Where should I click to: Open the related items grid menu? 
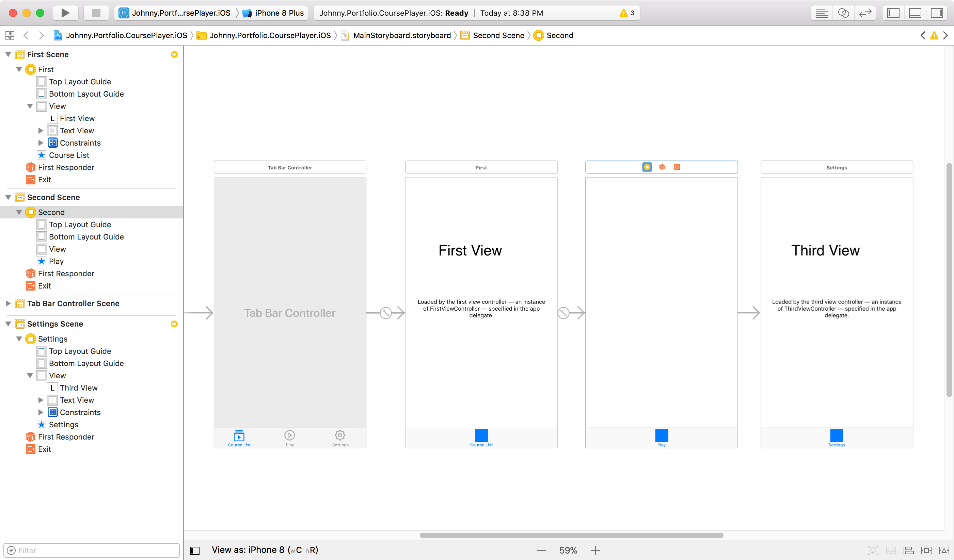(x=10, y=36)
